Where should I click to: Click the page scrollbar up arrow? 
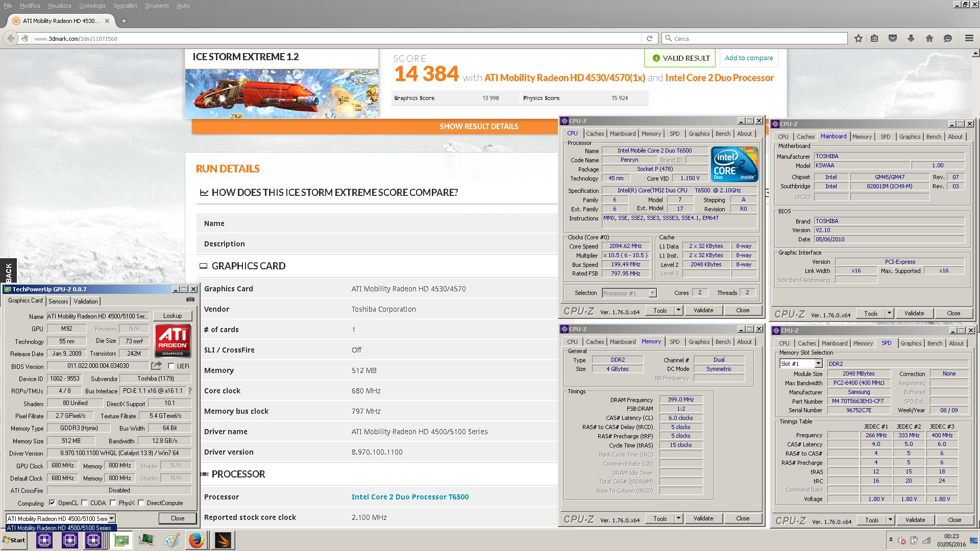click(x=975, y=53)
